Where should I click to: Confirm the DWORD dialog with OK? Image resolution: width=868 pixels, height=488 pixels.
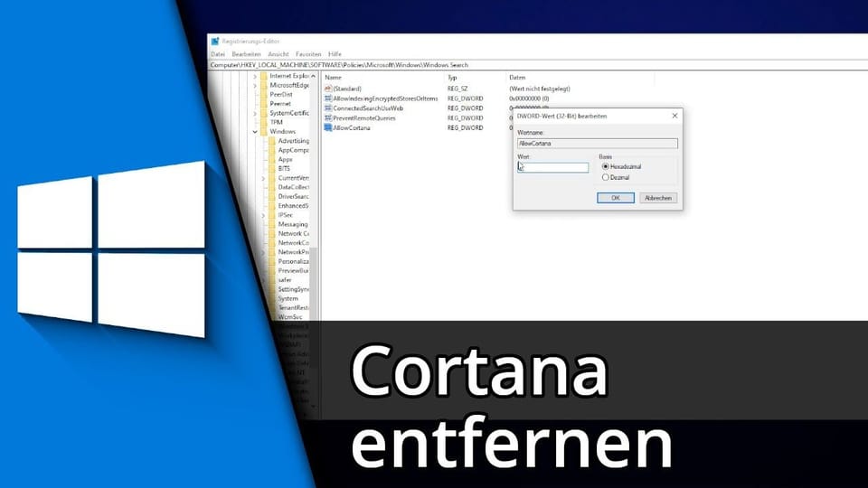[x=616, y=198]
